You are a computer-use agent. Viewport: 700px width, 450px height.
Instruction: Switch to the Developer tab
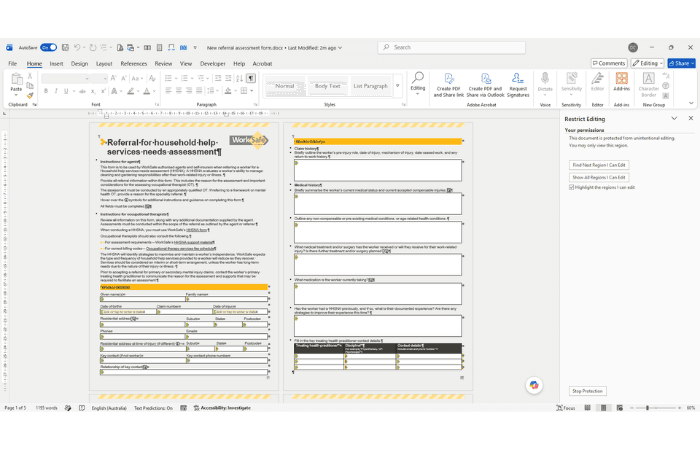pos(212,63)
